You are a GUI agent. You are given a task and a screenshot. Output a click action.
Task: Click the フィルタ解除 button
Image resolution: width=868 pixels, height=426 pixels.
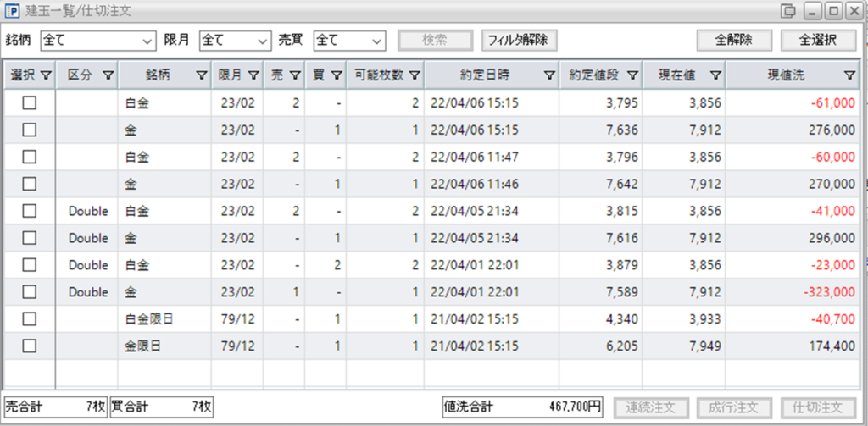(519, 41)
